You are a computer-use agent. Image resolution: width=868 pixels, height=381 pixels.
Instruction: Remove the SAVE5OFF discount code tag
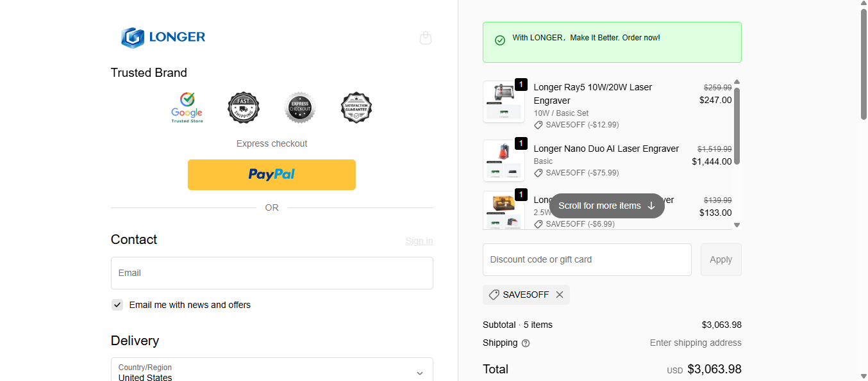(x=560, y=295)
